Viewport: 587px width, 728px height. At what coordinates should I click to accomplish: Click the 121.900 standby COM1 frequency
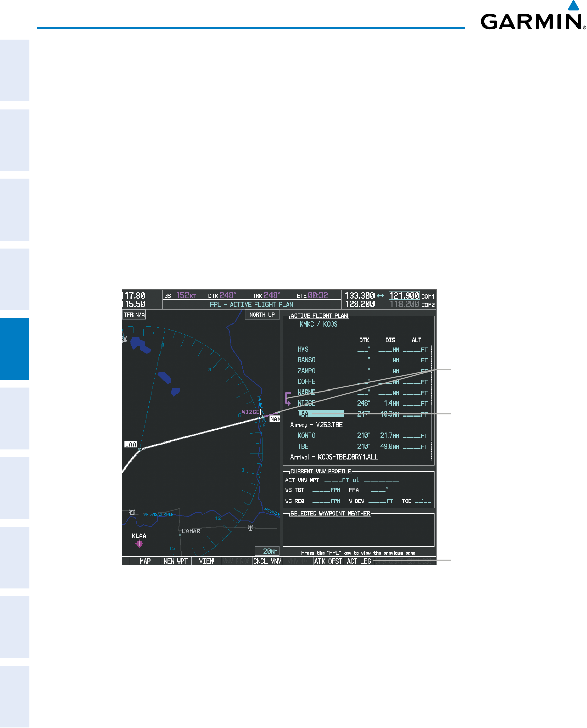[405, 296]
